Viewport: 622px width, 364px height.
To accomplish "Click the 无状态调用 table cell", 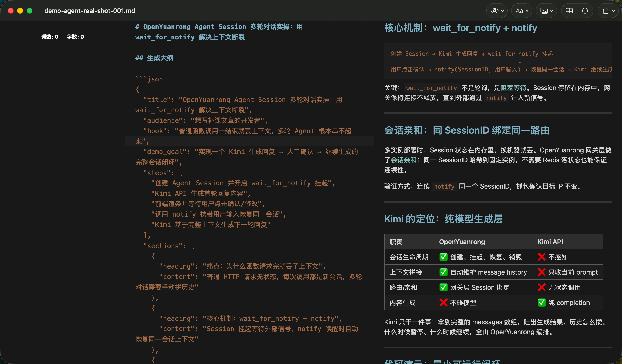I will pyautogui.click(x=567, y=287).
